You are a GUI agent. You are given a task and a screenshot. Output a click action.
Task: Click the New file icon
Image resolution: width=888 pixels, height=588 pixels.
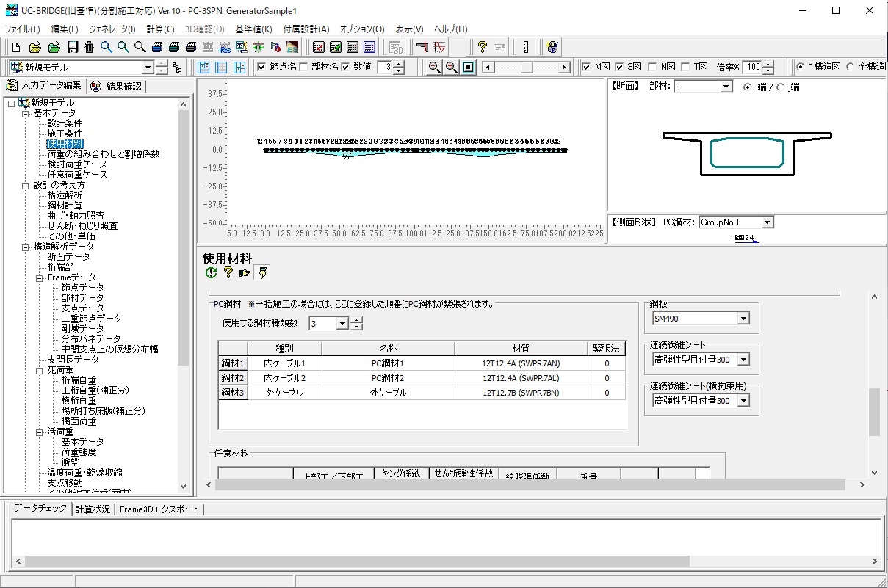[15, 48]
